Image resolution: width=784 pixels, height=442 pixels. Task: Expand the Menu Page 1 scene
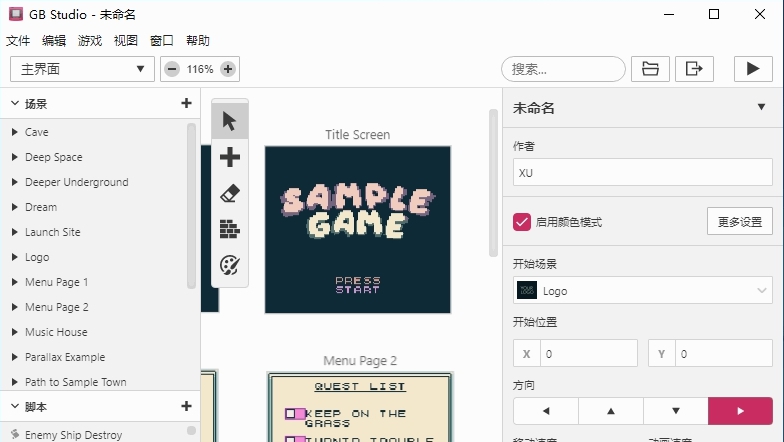coord(14,282)
